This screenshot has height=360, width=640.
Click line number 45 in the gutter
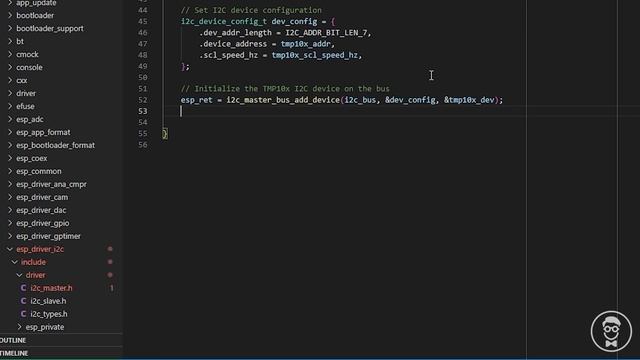pyautogui.click(x=142, y=21)
